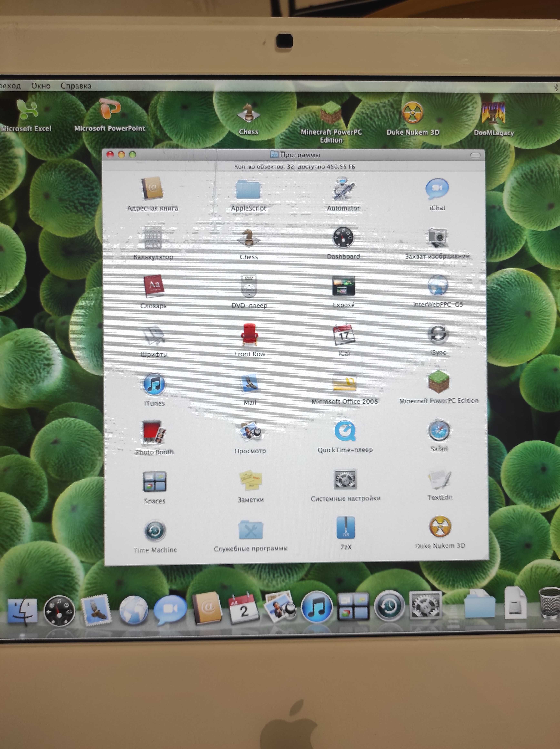Screen dimensions: 560x749
Task: Open Time Machine in Программы window
Action: coord(155,531)
